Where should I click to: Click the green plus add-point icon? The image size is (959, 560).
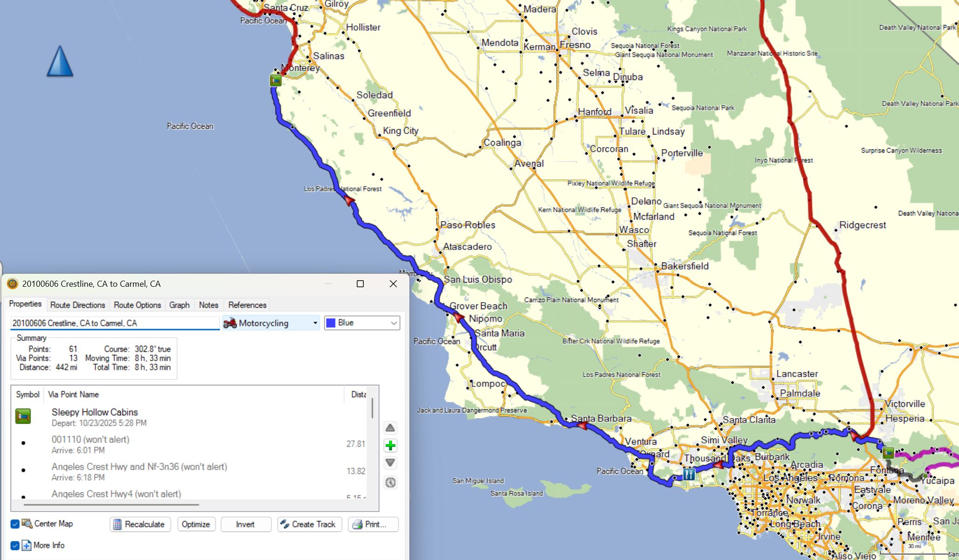pos(390,445)
